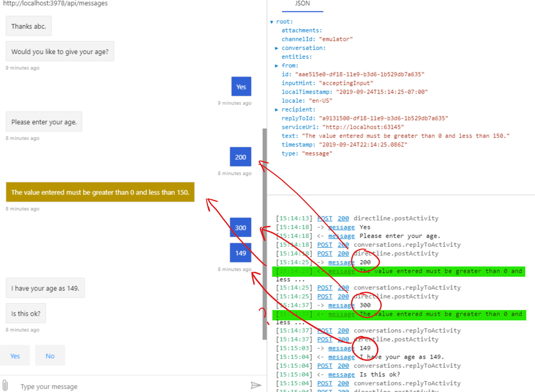Expand the from node

point(277,66)
